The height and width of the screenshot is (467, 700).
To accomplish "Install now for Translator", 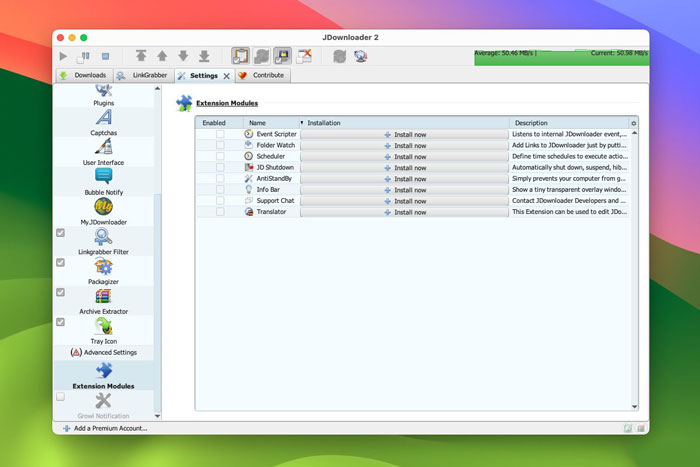I will (404, 213).
